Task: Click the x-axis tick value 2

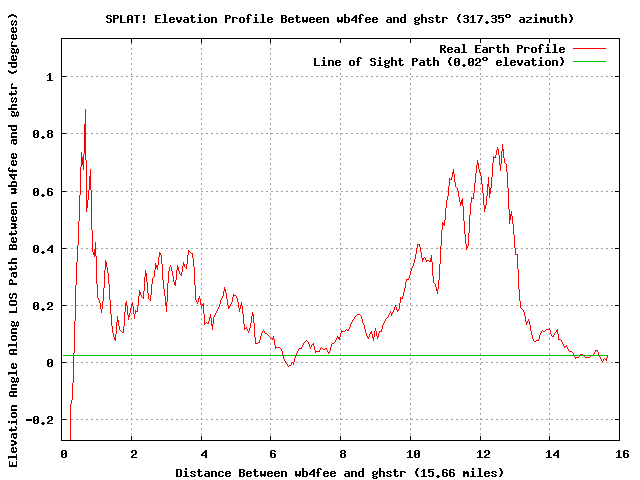Action: pyautogui.click(x=134, y=454)
